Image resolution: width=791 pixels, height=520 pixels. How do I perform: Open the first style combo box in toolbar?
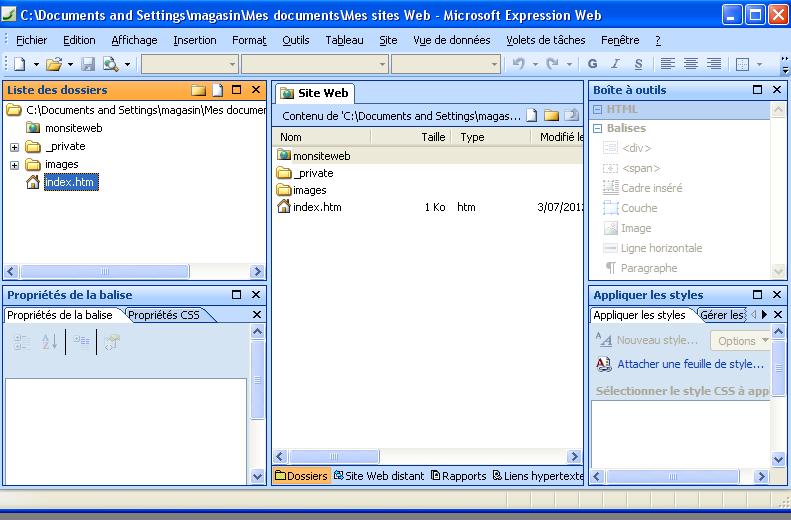coord(190,64)
